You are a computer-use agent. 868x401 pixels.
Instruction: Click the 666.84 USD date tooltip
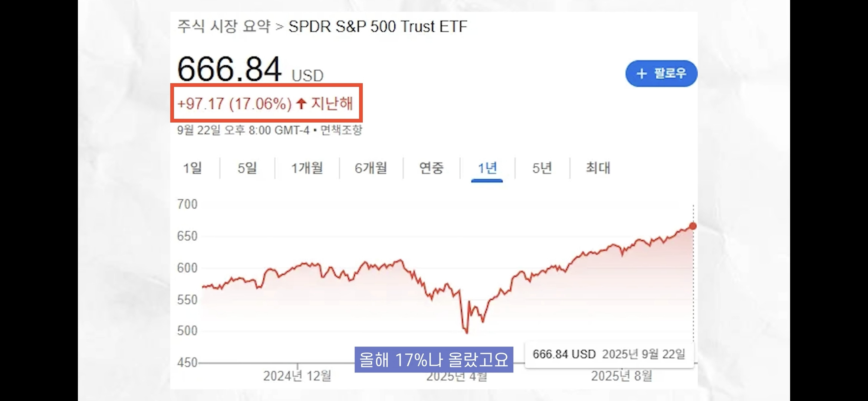(609, 354)
